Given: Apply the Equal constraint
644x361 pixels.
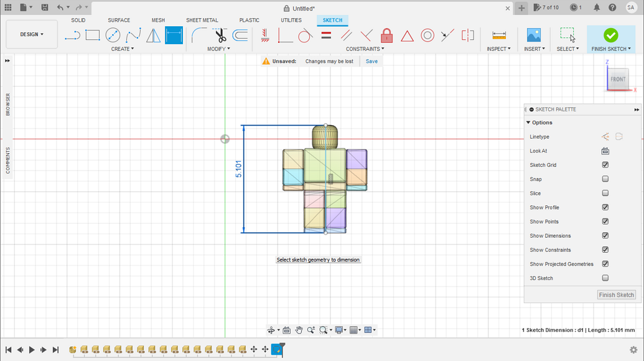Looking at the screenshot, I should click(x=326, y=35).
